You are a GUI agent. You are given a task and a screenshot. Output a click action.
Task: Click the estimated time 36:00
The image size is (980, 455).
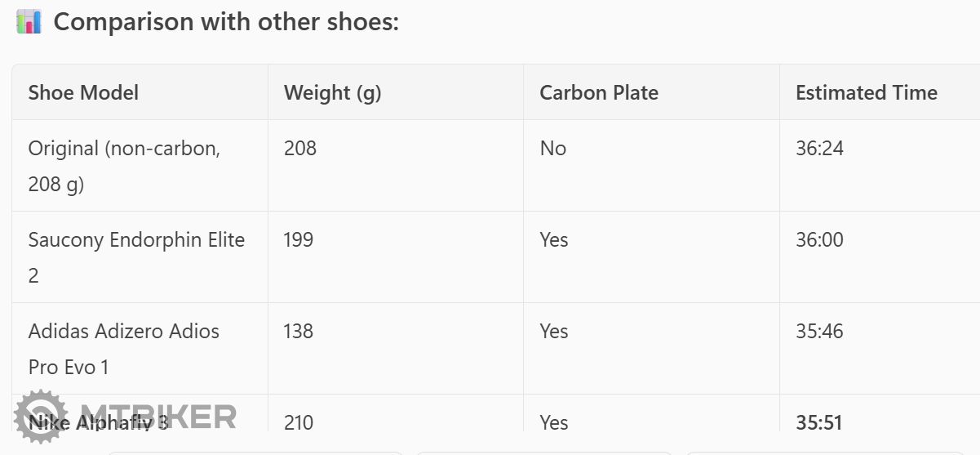pyautogui.click(x=819, y=240)
